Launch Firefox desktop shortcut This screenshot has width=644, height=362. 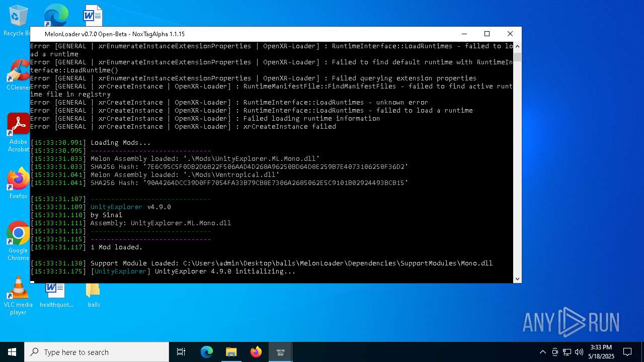point(18,183)
